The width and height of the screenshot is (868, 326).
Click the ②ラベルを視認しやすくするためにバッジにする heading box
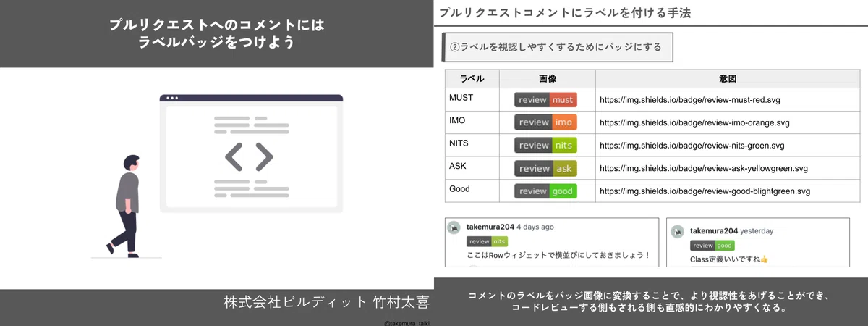coord(557,47)
